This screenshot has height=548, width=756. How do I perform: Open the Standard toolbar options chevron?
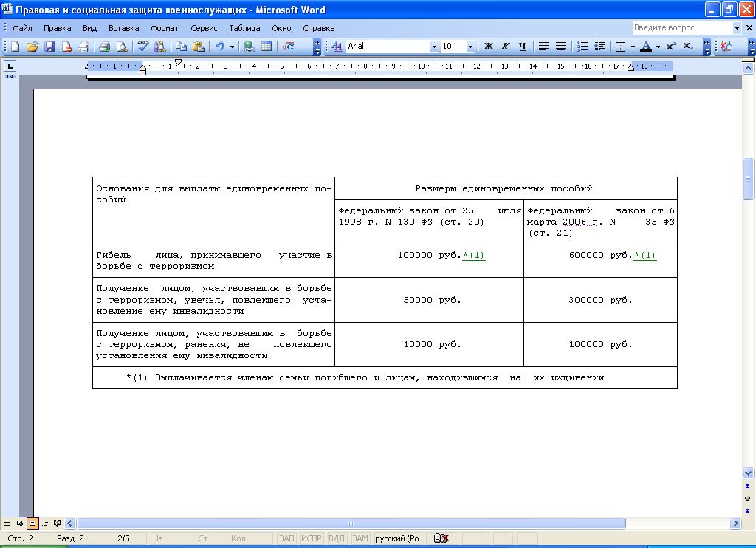coord(317,47)
